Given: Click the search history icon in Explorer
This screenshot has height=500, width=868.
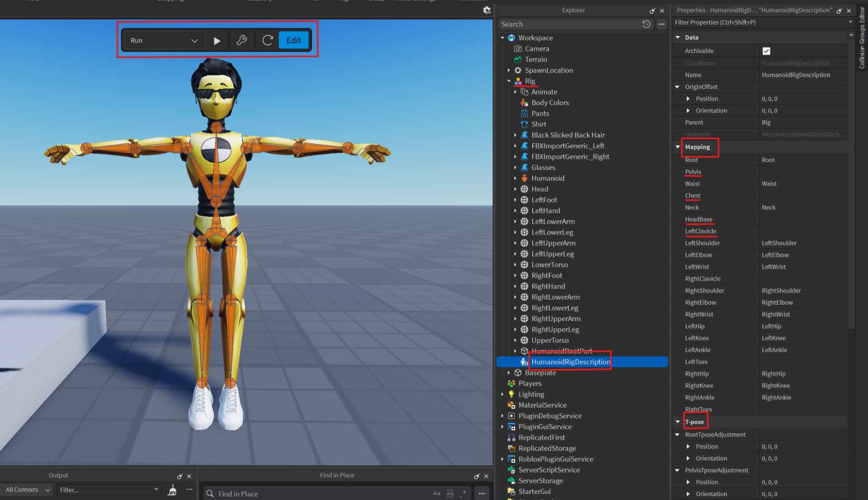Looking at the screenshot, I should coord(646,24).
